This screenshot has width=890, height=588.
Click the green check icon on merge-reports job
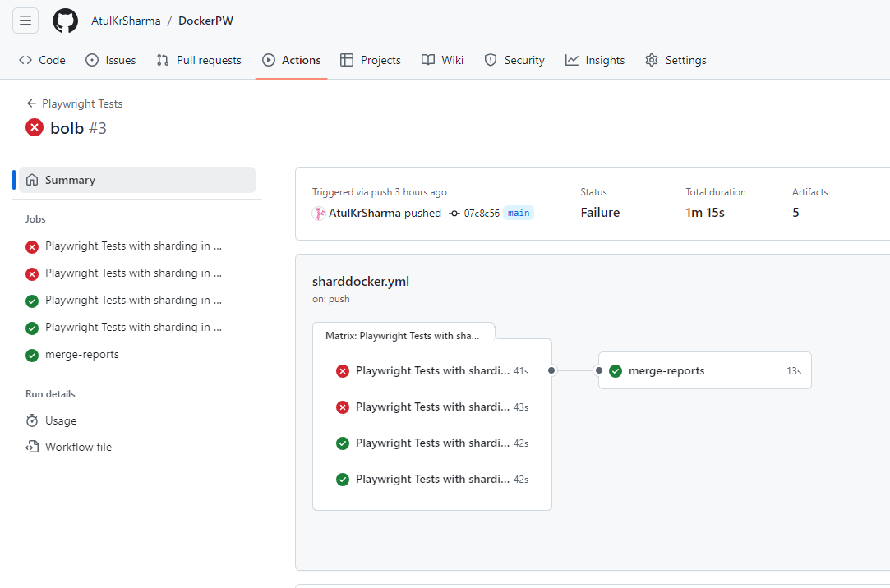pos(30,355)
